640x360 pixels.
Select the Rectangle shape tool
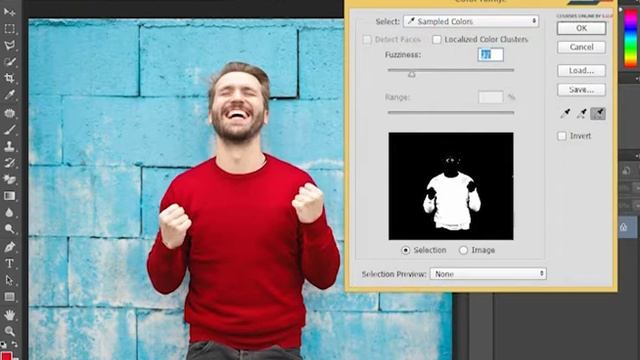click(9, 297)
